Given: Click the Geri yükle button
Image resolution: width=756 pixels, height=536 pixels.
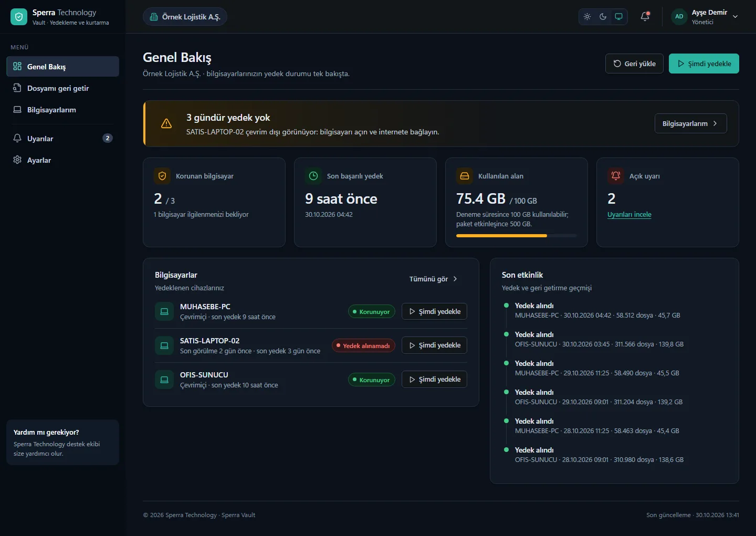Looking at the screenshot, I should (634, 64).
